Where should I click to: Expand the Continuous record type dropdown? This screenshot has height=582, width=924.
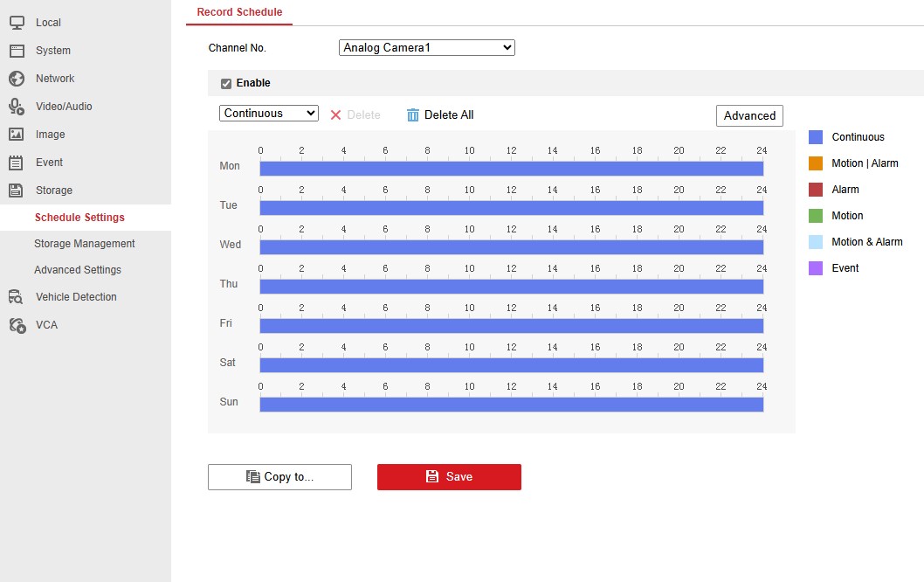(269, 114)
